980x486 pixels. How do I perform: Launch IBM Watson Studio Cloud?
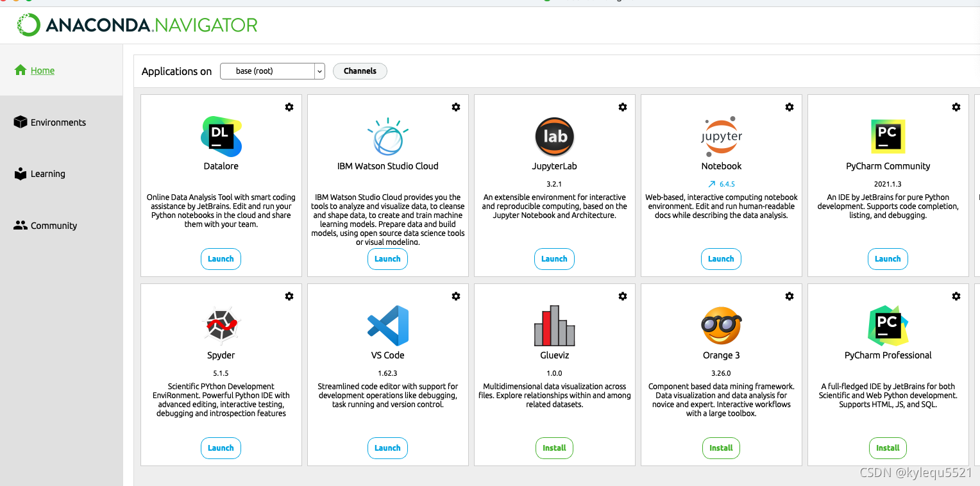(x=387, y=259)
